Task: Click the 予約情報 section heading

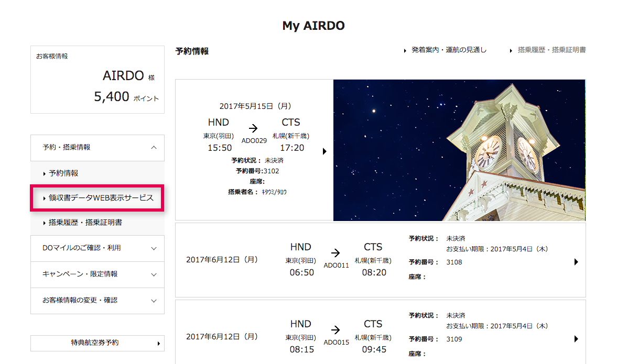Action: (x=192, y=51)
